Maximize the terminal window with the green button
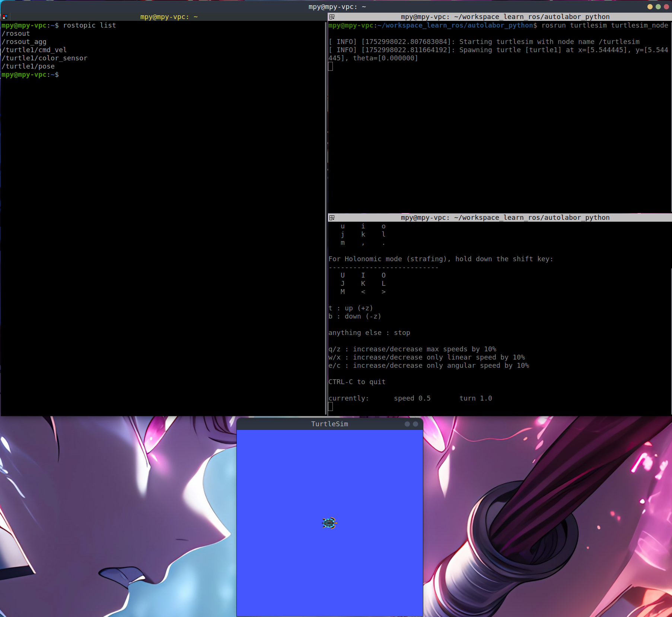 (658, 7)
